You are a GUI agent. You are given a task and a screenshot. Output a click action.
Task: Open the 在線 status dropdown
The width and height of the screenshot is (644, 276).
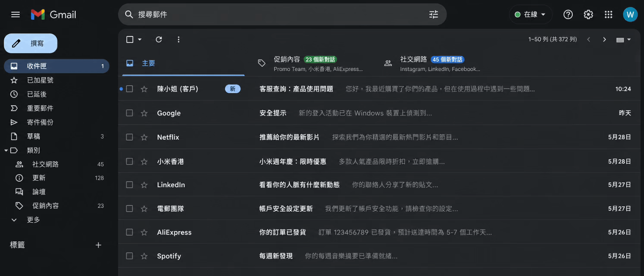(x=531, y=15)
